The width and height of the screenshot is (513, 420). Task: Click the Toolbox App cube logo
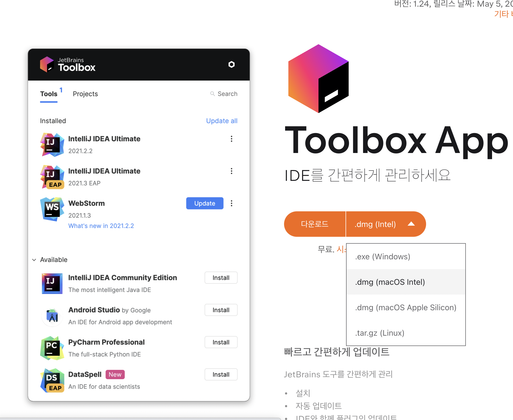point(318,79)
